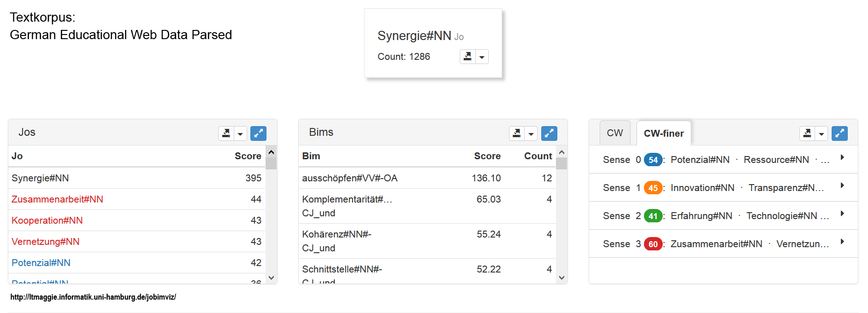The image size is (868, 313).
Task: Click the orange 45 badge of Sense 1
Action: 653,188
